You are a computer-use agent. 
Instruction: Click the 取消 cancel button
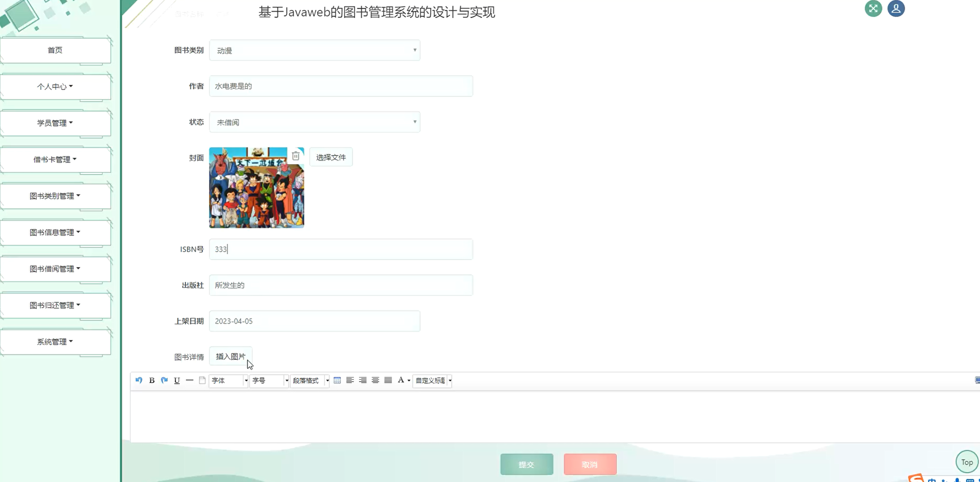point(590,464)
